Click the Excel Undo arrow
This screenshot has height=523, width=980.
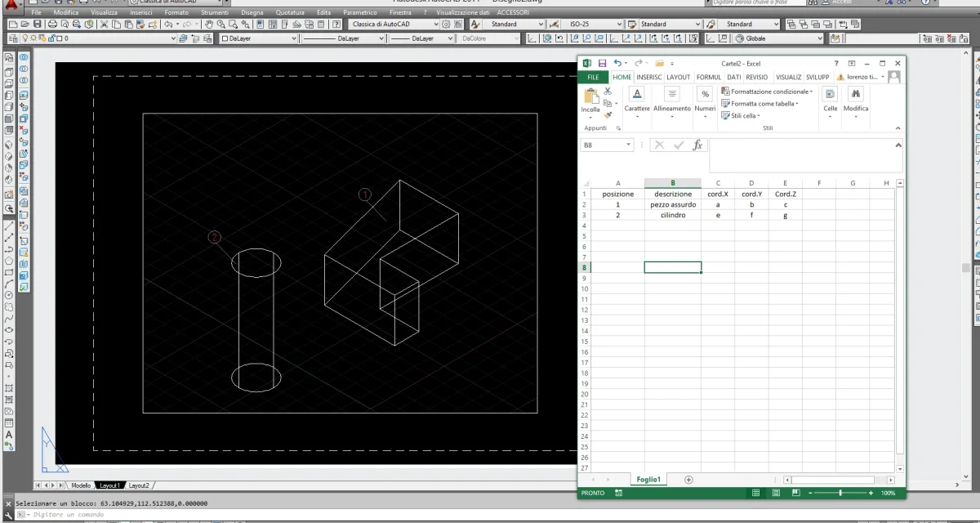[618, 63]
